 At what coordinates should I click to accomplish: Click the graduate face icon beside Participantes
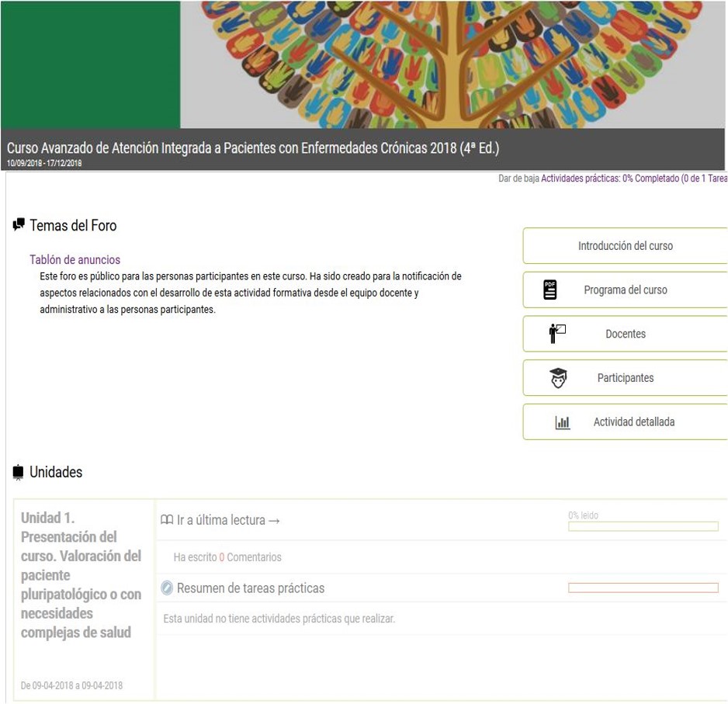coord(558,377)
